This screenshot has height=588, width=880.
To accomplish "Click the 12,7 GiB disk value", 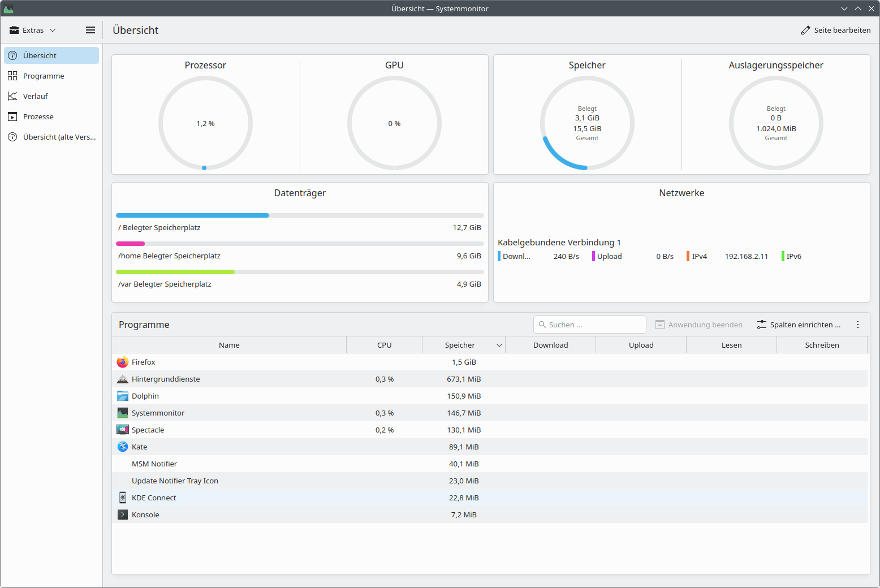I will click(467, 227).
